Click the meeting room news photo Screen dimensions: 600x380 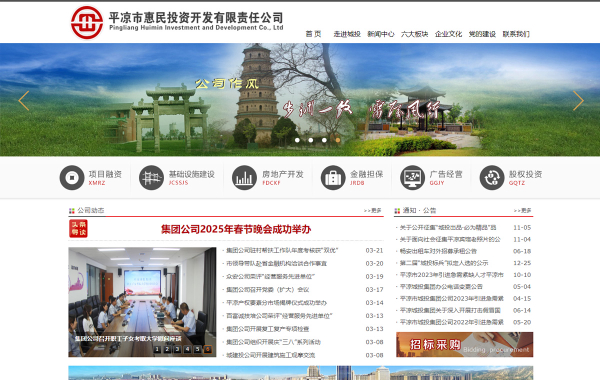(142, 302)
